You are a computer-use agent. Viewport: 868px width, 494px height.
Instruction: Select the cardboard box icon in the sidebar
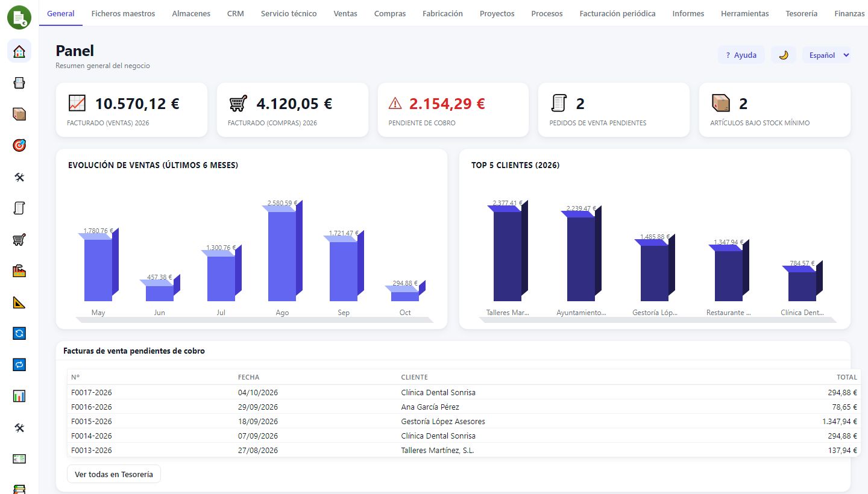[19, 114]
